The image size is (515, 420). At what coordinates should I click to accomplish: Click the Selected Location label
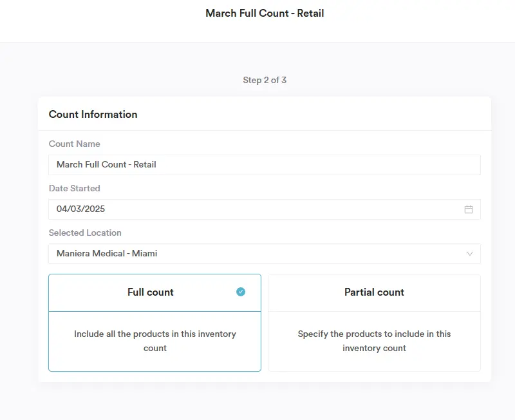point(85,233)
